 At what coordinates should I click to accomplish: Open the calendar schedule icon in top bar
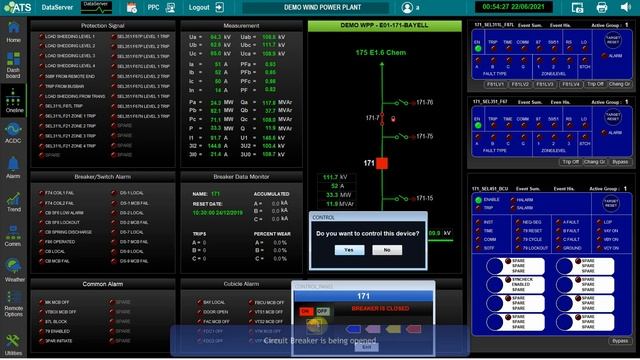[131, 7]
